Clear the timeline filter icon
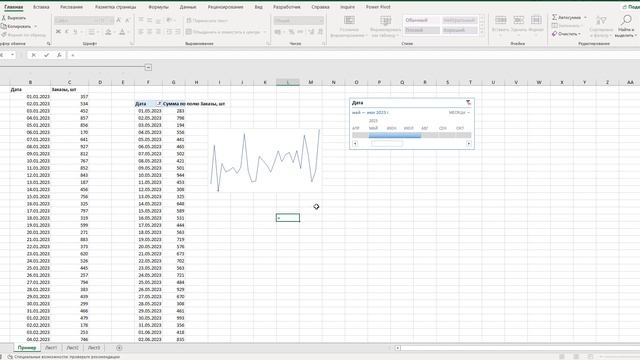 (468, 102)
